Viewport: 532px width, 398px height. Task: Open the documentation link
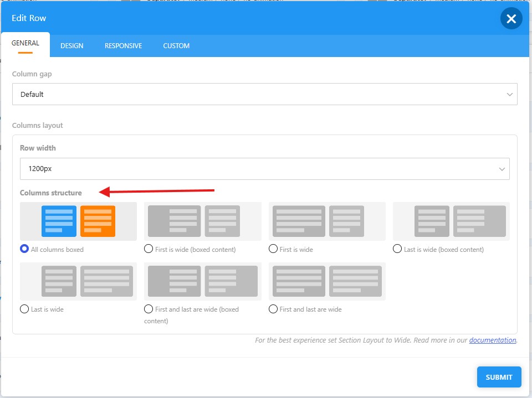click(493, 340)
